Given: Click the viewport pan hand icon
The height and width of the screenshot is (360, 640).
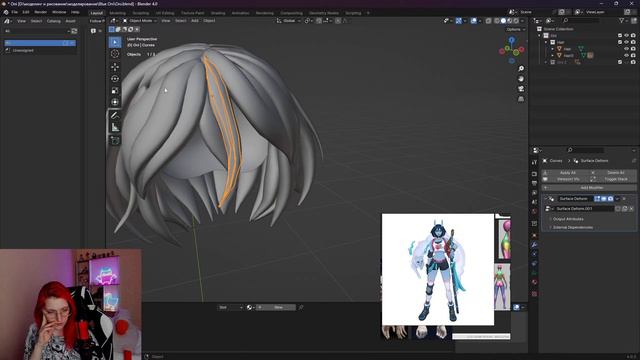Looking at the screenshot, I should coord(521,79).
